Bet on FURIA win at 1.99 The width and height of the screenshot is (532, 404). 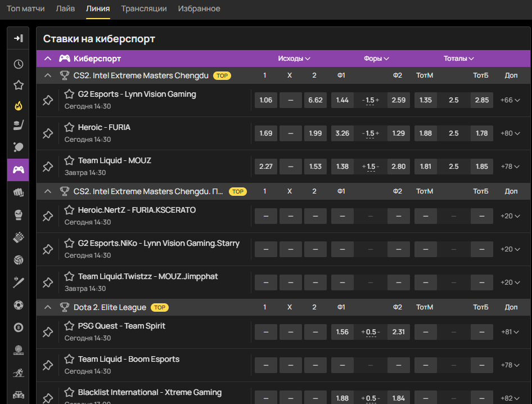point(315,133)
